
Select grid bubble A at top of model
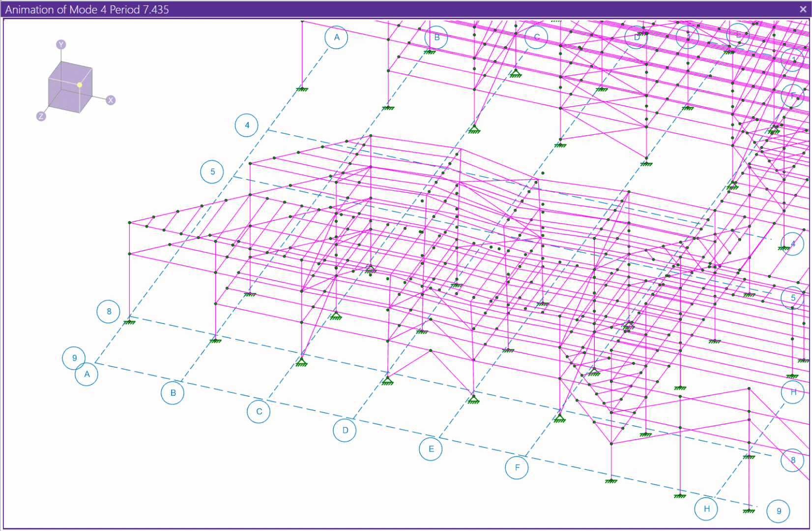(x=337, y=37)
